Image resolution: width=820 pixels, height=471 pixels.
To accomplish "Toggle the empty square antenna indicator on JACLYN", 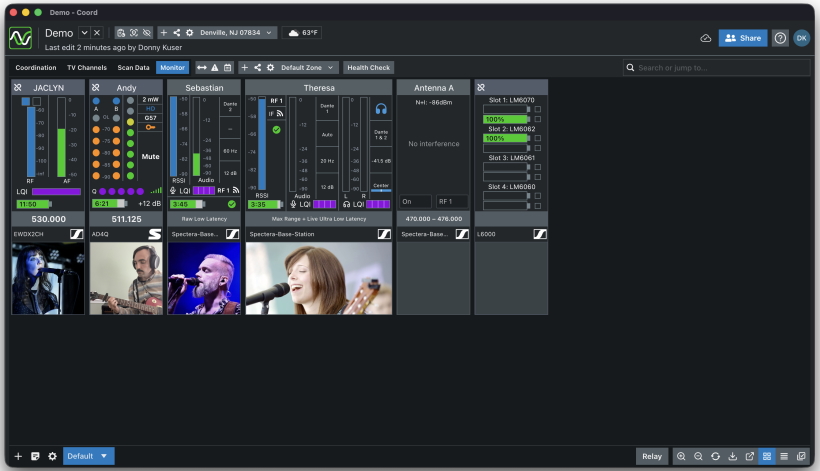I will click(37, 101).
